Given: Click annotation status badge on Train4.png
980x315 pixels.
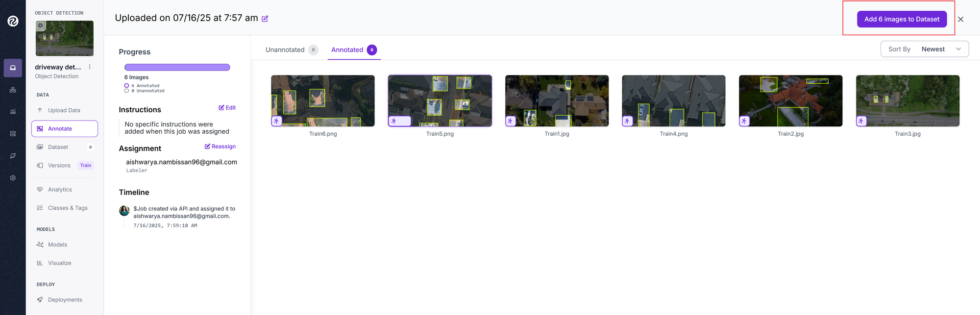Looking at the screenshot, I should point(628,121).
